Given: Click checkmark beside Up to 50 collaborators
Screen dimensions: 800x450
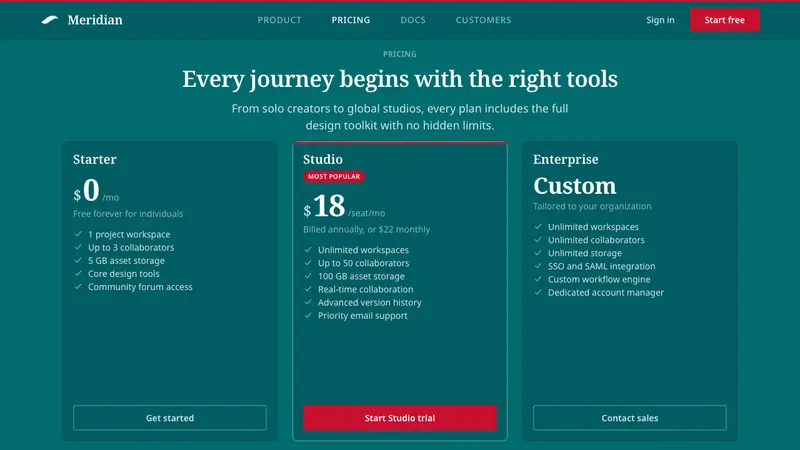Looking at the screenshot, I should click(x=308, y=263).
